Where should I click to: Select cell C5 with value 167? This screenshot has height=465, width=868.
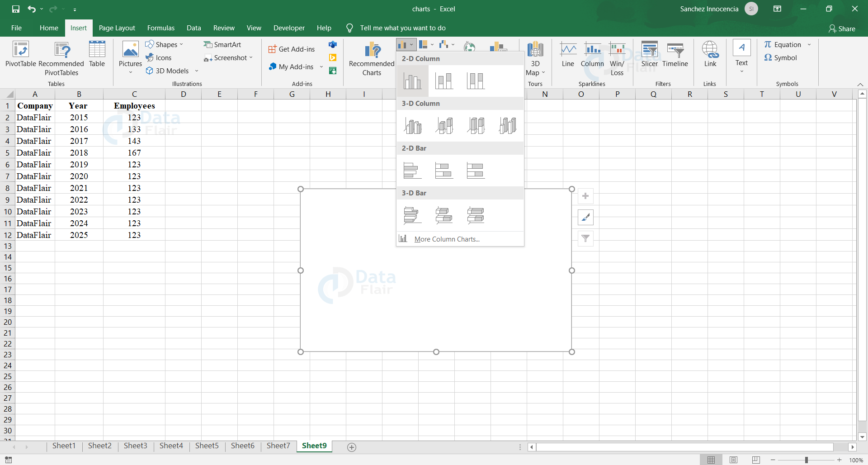pyautogui.click(x=134, y=152)
